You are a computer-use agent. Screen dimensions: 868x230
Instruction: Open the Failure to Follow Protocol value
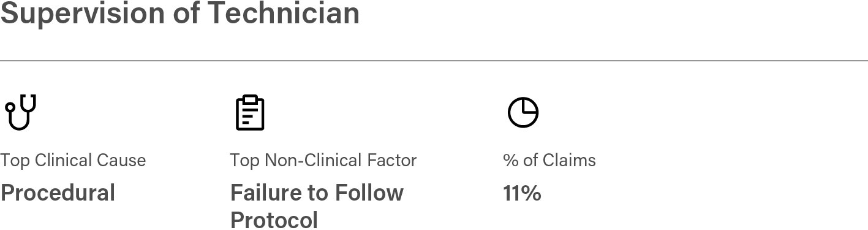pyautogui.click(x=317, y=206)
